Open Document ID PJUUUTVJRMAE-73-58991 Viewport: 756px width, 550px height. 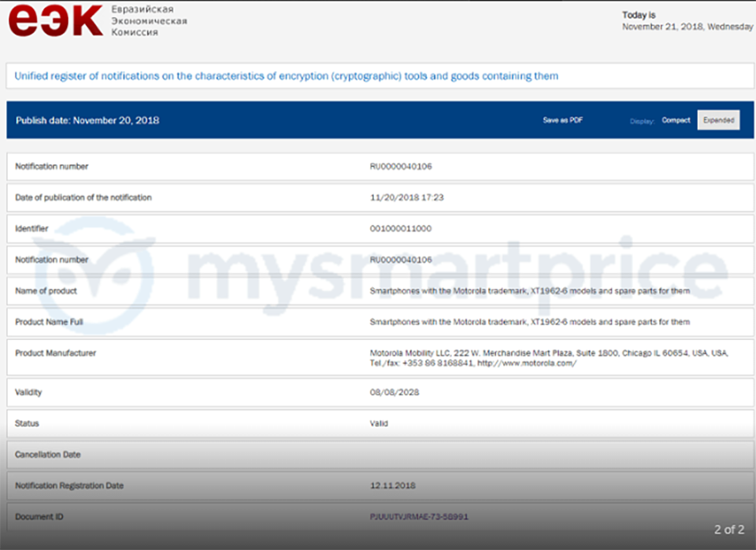point(419,517)
